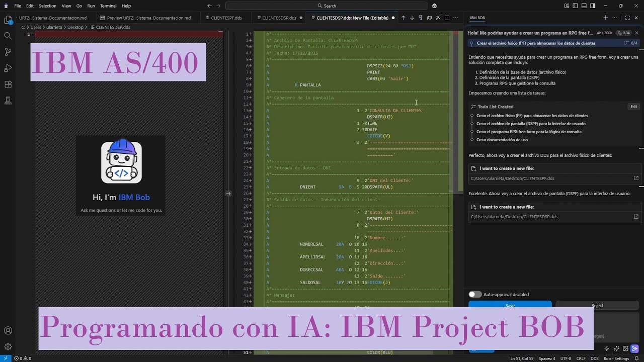Go to previous change arrow in diff editor
Image resolution: width=644 pixels, height=362 pixels.
click(403, 18)
